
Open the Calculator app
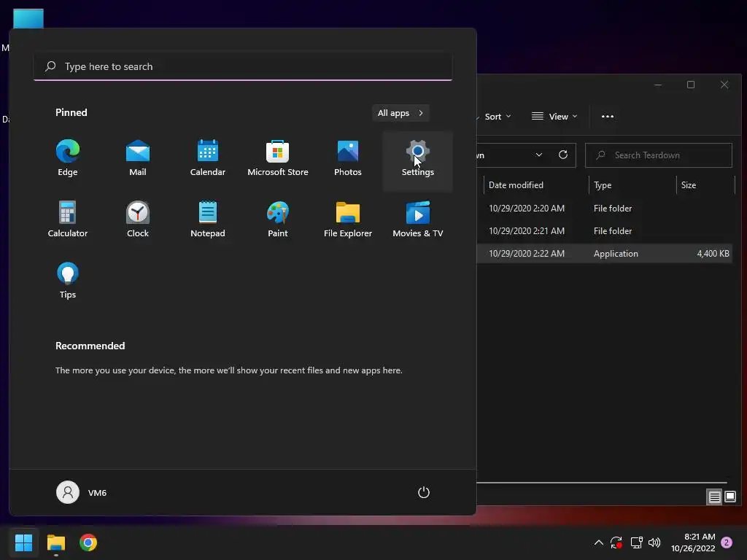click(68, 220)
